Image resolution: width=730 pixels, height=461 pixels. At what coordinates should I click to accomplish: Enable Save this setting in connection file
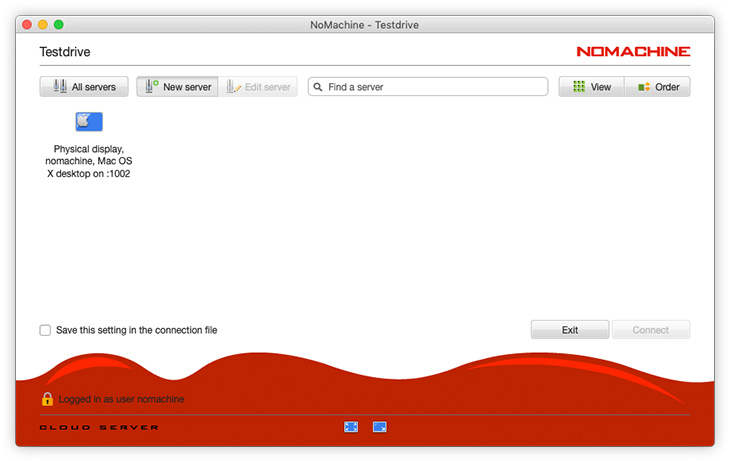click(45, 330)
